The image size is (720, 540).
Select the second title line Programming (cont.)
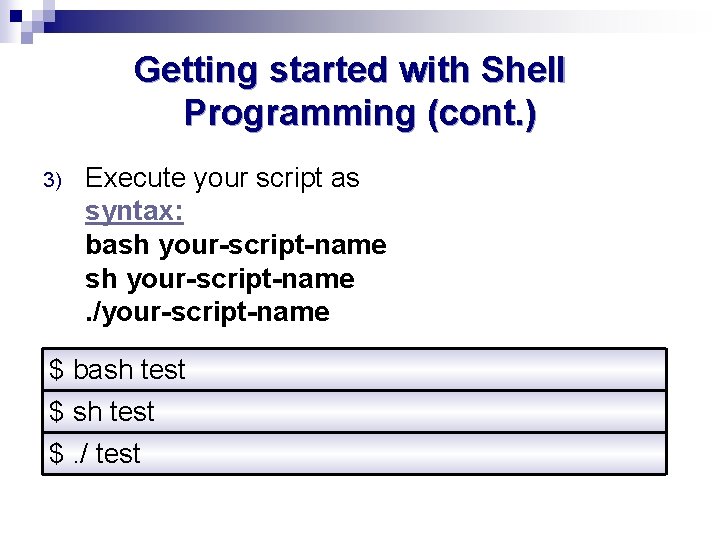pyautogui.click(x=360, y=113)
